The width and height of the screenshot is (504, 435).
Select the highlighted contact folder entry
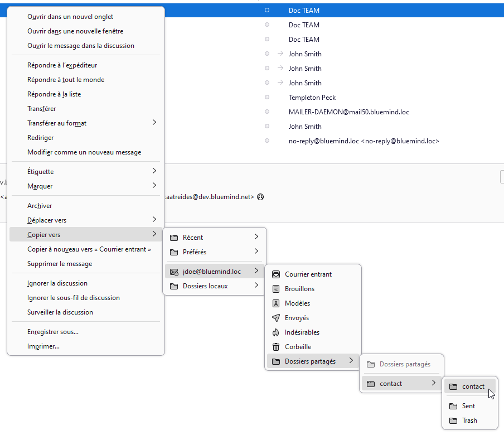tap(473, 386)
